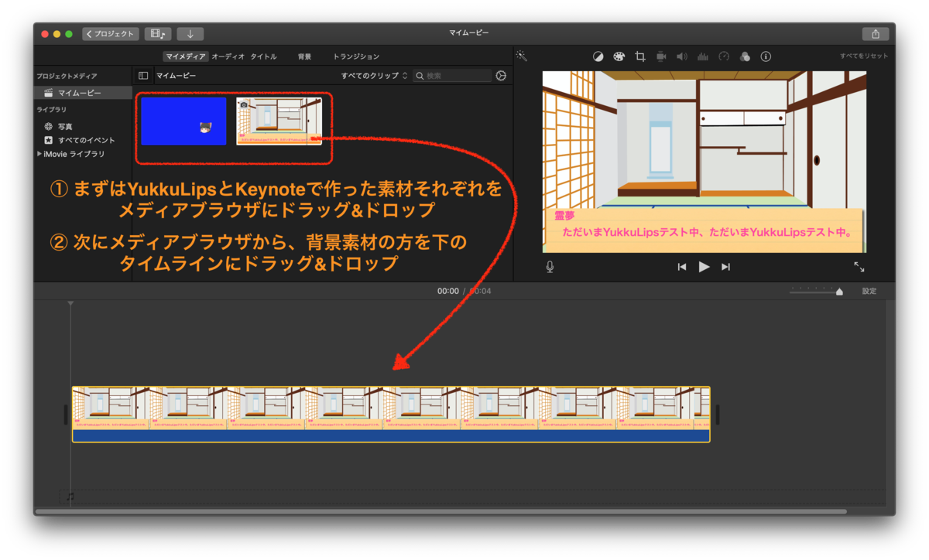Open timeline 設定 options
Image resolution: width=929 pixels, height=560 pixels.
coord(870,292)
